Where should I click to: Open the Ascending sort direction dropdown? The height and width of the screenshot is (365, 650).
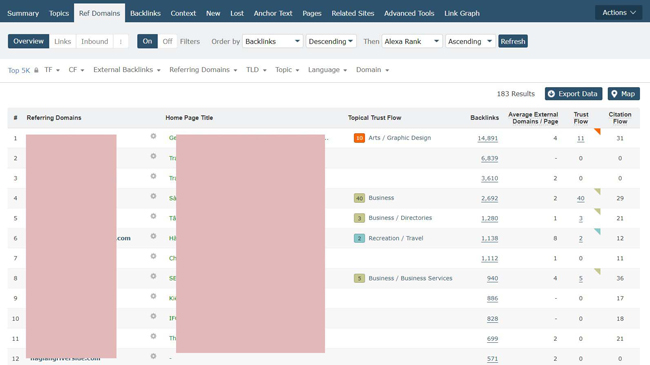click(x=470, y=41)
